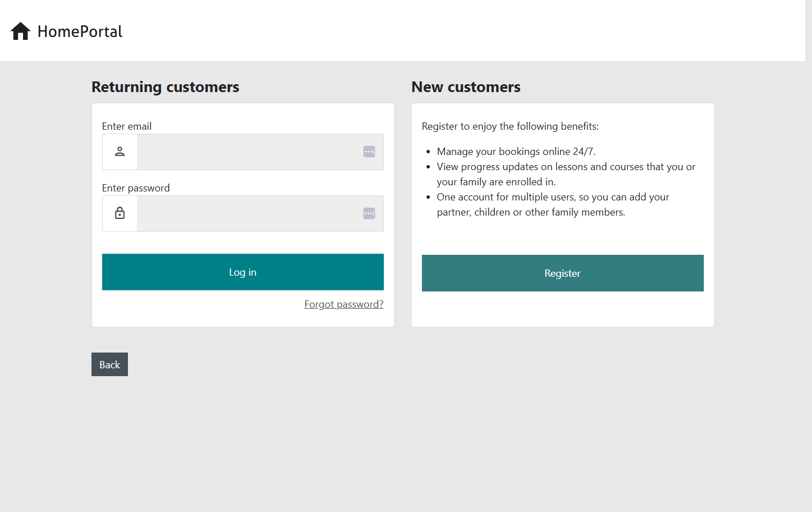Click the 'Enter email' label
Viewport: 812px width, 512px height.
click(127, 126)
